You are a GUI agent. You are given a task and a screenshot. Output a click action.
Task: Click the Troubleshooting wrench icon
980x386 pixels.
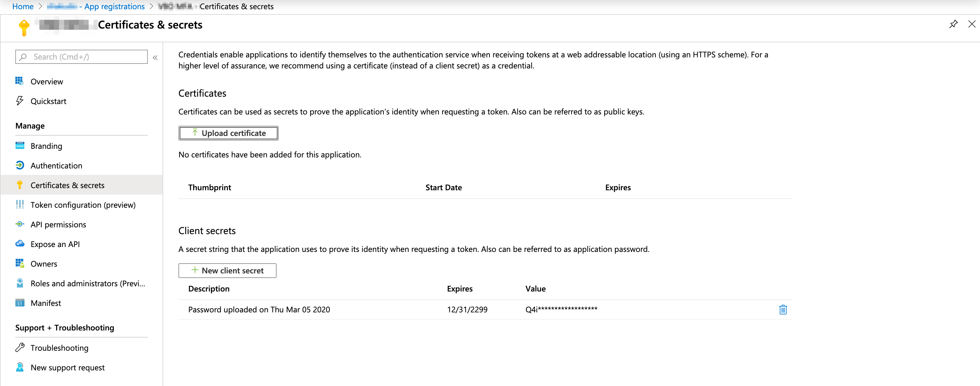tap(20, 348)
